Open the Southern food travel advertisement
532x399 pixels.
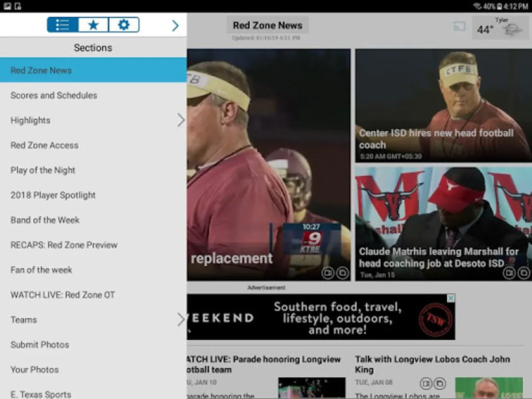click(x=321, y=317)
